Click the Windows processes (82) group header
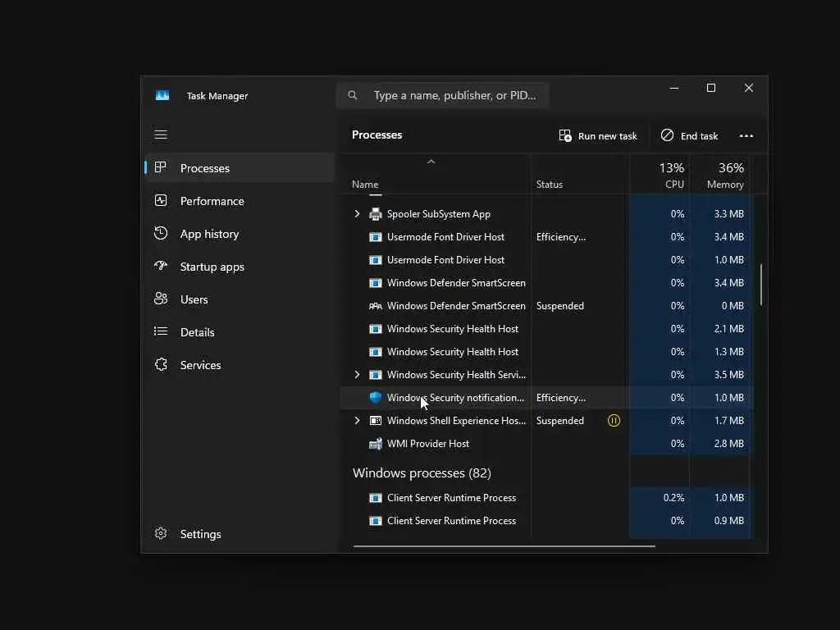The width and height of the screenshot is (840, 630). pos(422,473)
